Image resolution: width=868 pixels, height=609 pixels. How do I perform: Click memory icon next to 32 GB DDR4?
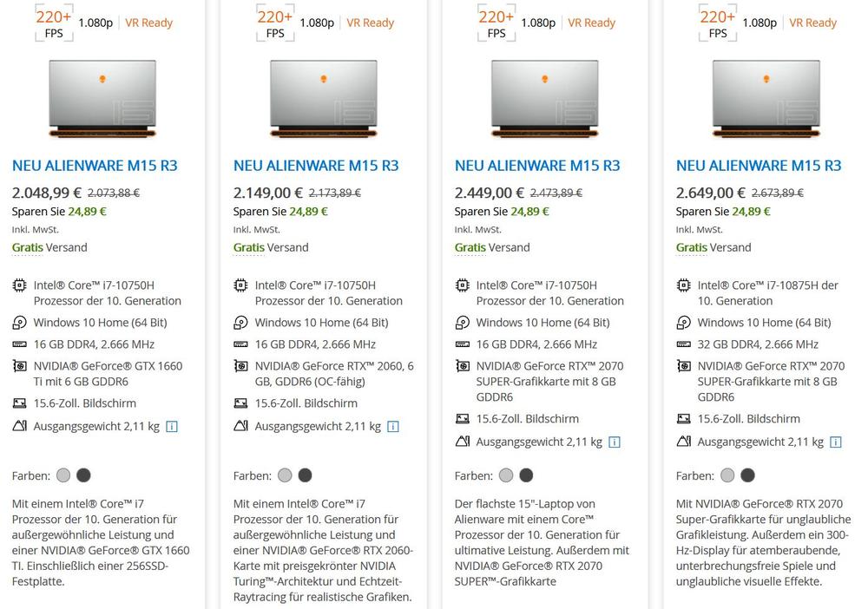point(684,344)
